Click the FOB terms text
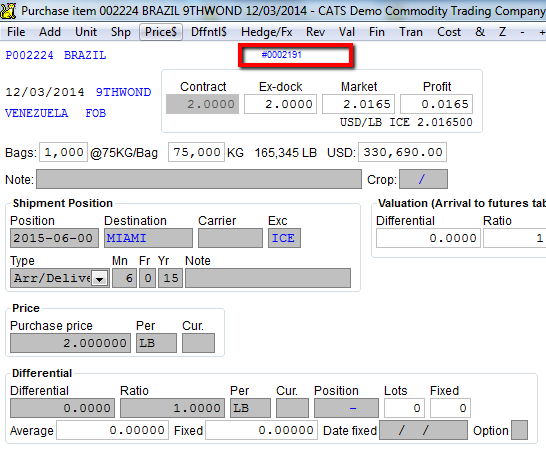Viewport: 546px width, 450px height. [x=96, y=113]
